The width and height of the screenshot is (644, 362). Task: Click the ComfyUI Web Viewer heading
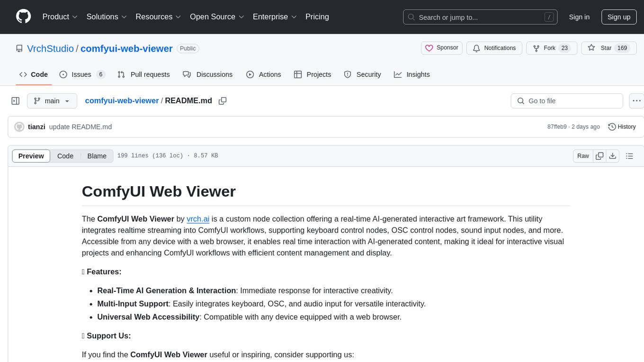point(159,191)
